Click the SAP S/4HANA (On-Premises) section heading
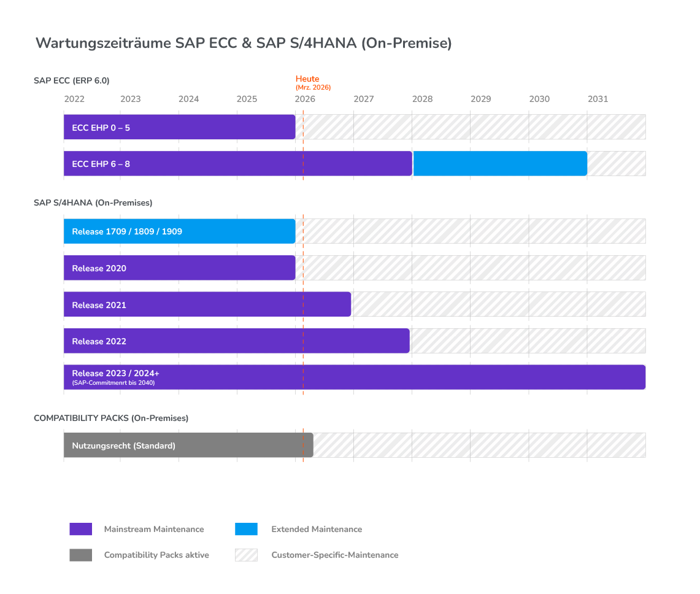This screenshot has width=700, height=594. pyautogui.click(x=93, y=202)
